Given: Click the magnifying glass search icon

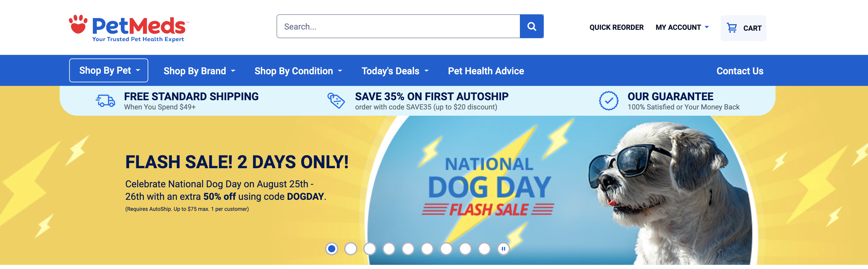Looking at the screenshot, I should click(531, 26).
